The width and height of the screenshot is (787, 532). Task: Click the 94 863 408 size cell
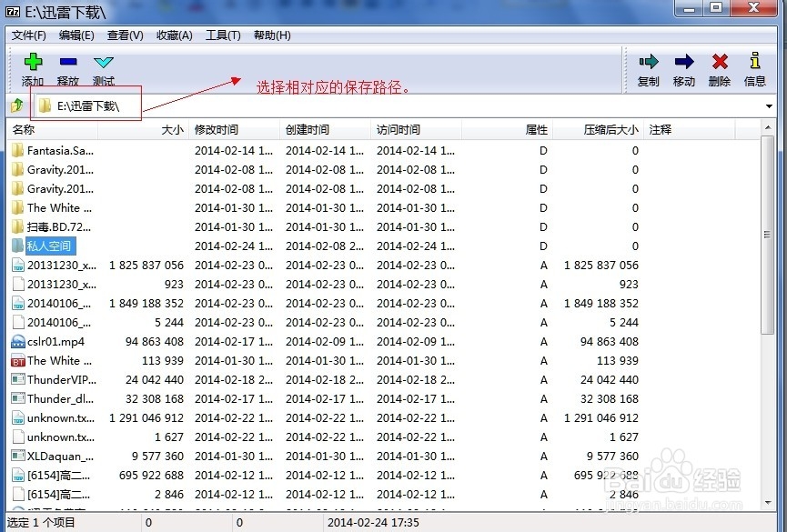point(155,342)
